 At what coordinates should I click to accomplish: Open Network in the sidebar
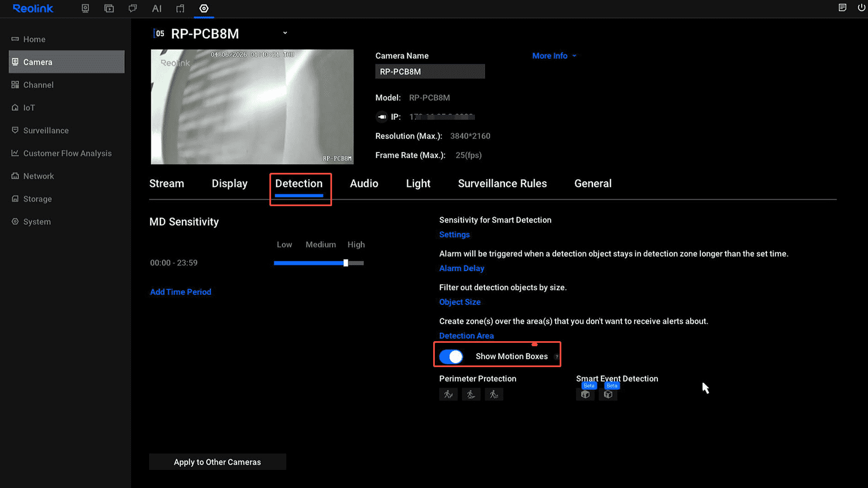[x=67, y=176]
